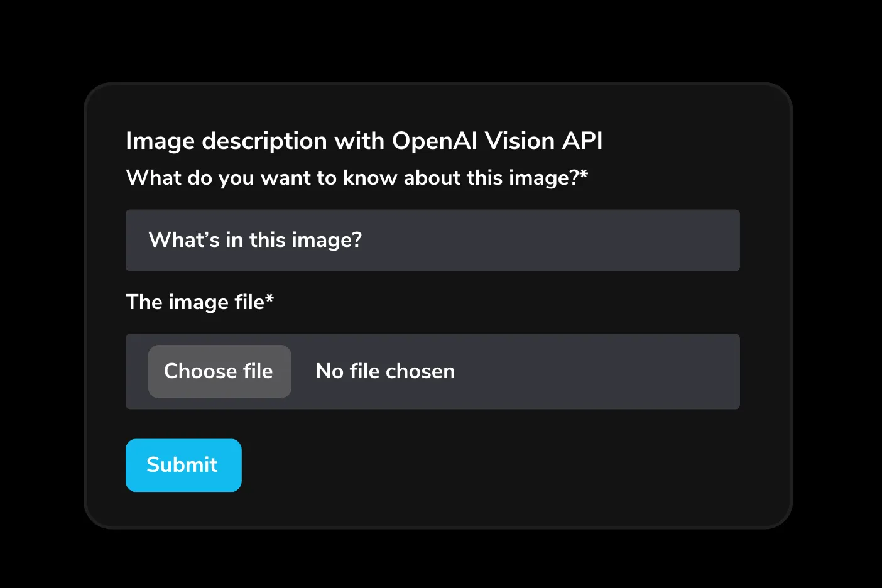Click the file input container row
This screenshot has width=882, height=588.
pyautogui.click(x=433, y=371)
